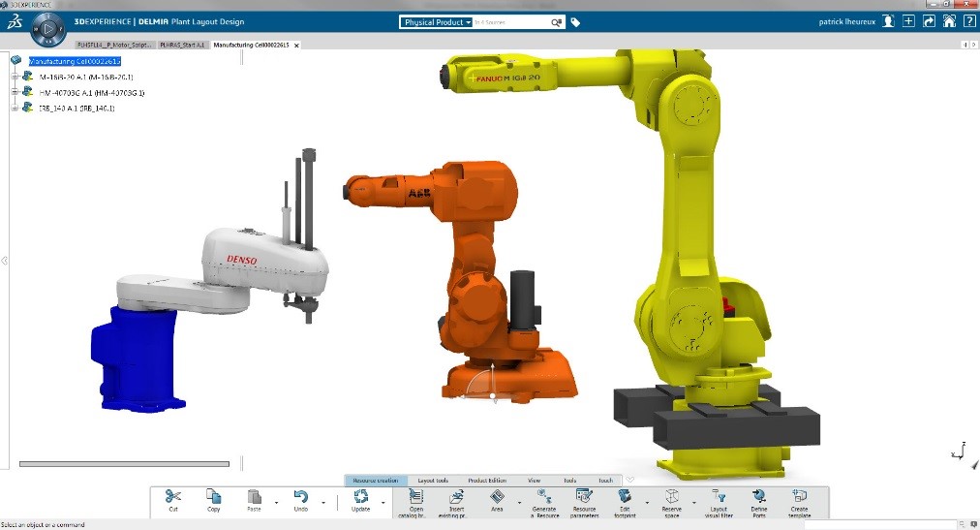Expand the HM-40703G A.1 tree node
980x530 pixels.
tap(15, 92)
